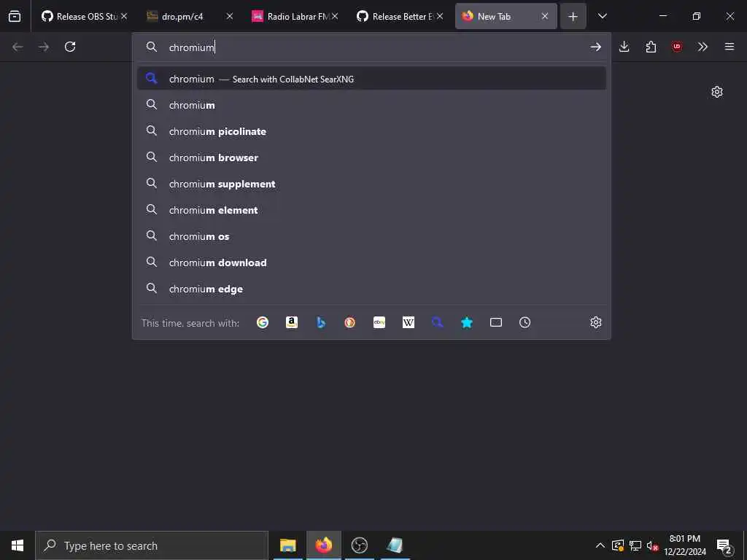This screenshot has width=747, height=560.
Task: Open uBlock Origin extension icon
Action: pos(676,47)
